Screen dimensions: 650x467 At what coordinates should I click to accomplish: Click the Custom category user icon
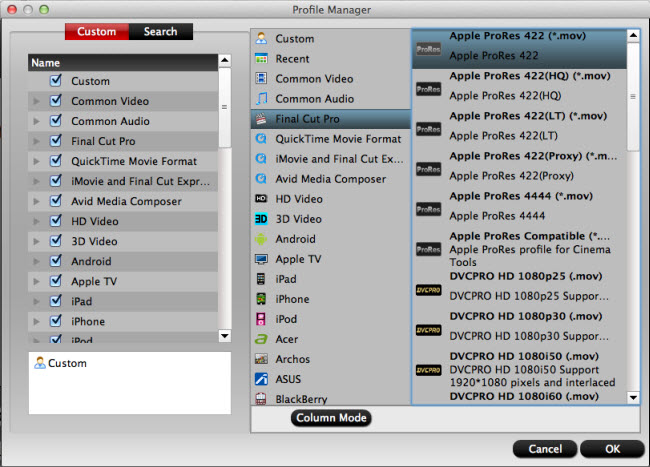tap(261, 39)
